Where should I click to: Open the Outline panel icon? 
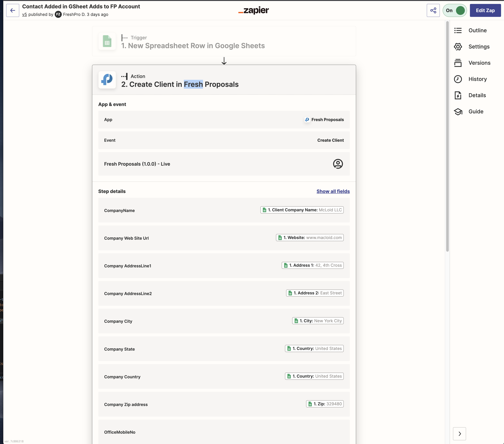458,30
